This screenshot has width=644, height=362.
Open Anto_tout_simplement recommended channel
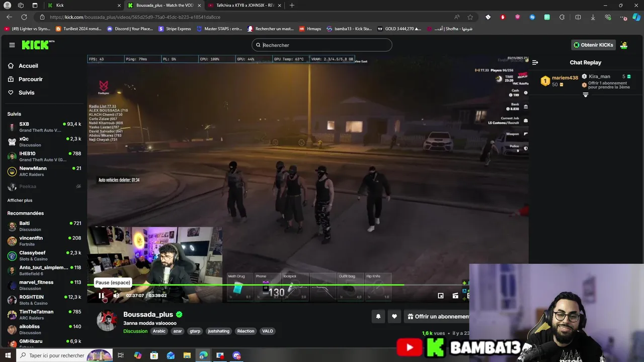[x=44, y=270]
